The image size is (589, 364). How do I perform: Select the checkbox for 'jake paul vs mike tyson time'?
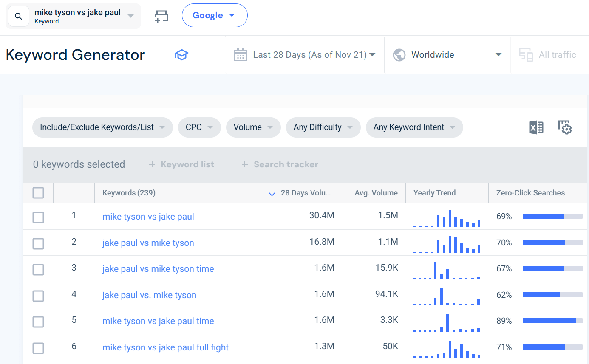[38, 269]
